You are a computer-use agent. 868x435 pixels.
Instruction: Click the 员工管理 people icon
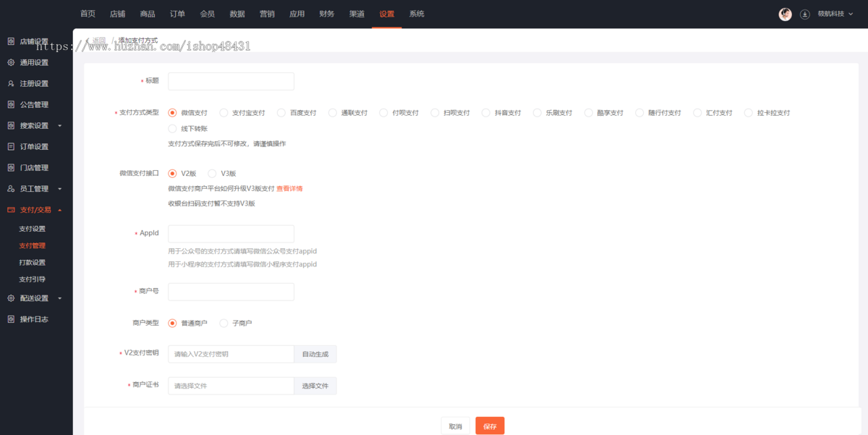[x=11, y=188]
